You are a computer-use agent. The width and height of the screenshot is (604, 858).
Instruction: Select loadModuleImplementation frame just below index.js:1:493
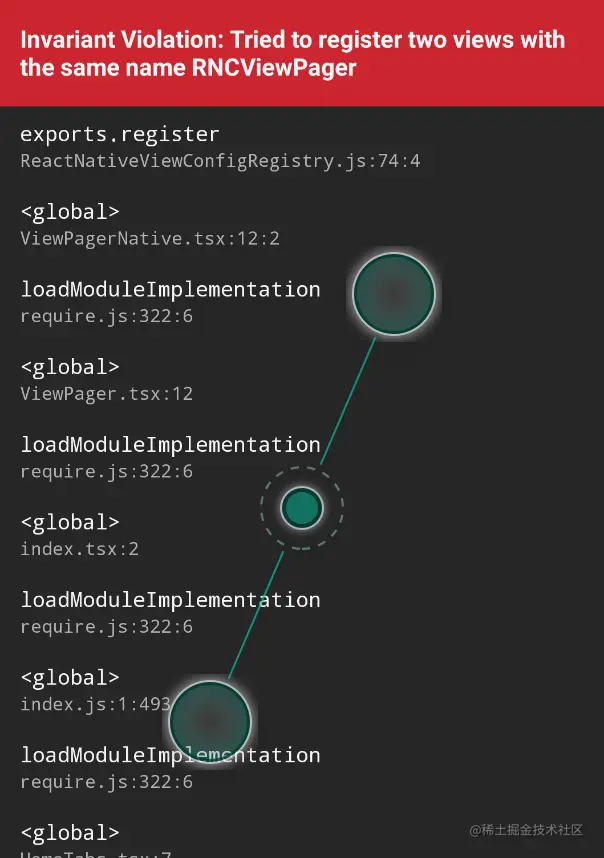(x=170, y=755)
